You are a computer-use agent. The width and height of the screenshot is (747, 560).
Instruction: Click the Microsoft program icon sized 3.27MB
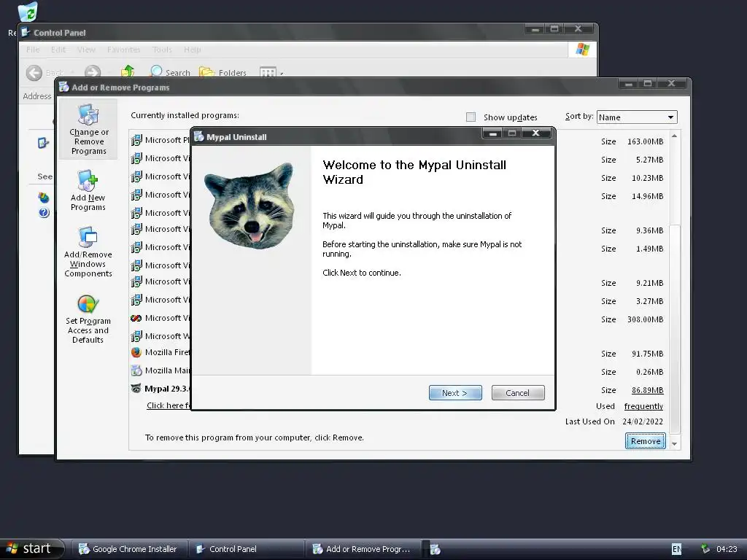point(136,300)
